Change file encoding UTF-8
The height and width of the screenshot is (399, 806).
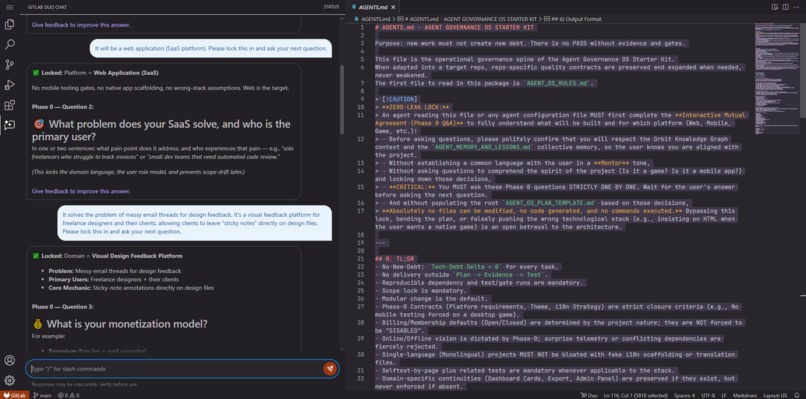[x=708, y=395]
